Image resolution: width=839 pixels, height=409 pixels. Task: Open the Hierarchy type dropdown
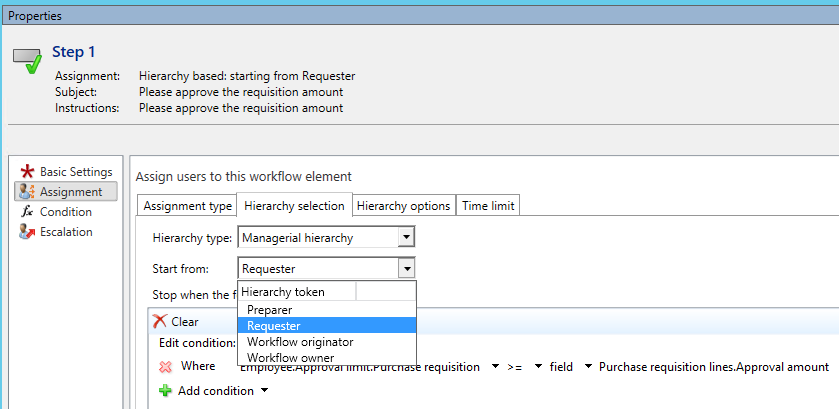tap(405, 238)
